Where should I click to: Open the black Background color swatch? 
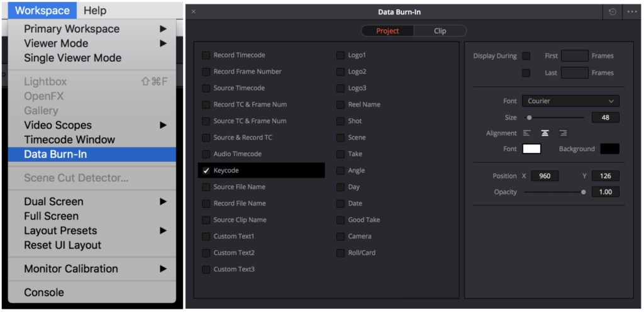(x=609, y=148)
